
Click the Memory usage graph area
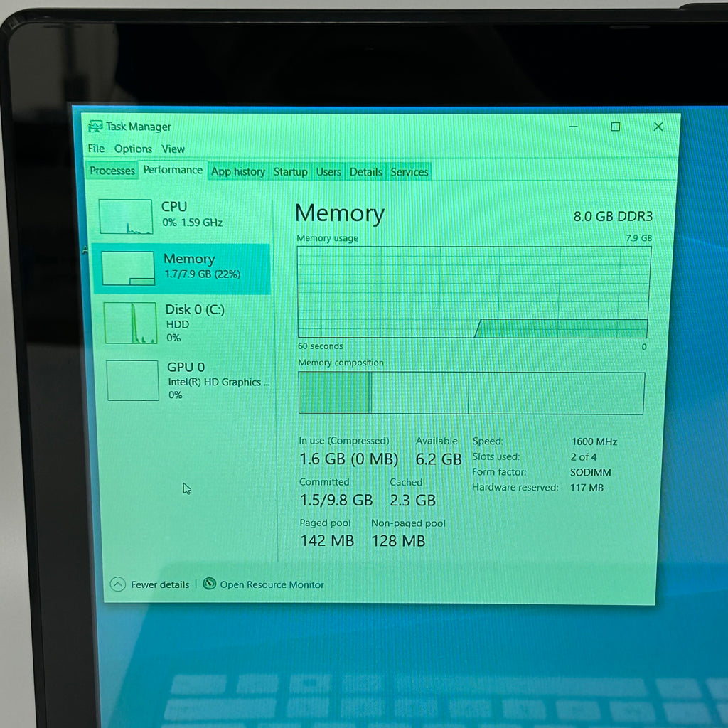coord(473,291)
